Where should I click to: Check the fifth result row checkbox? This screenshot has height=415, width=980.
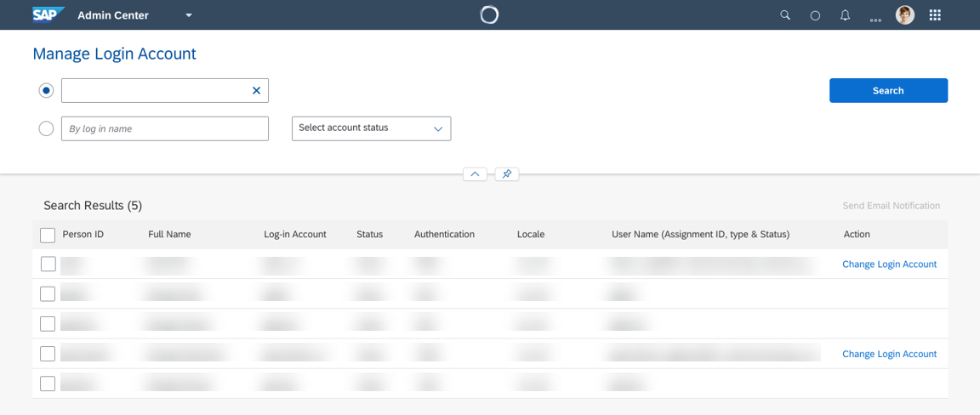click(48, 384)
